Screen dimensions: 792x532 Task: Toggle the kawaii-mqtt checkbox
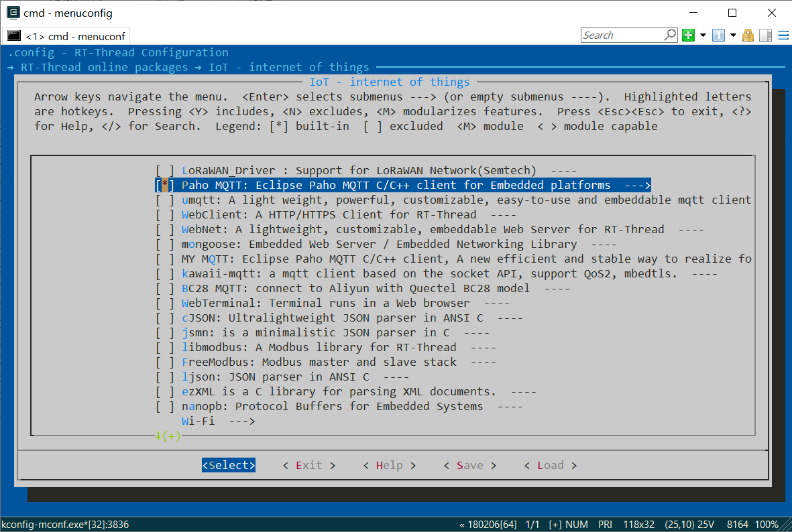click(x=165, y=273)
